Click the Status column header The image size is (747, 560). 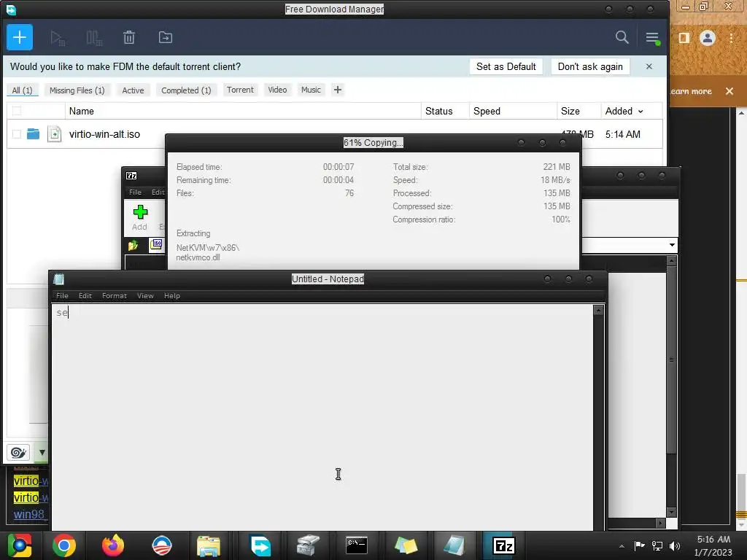pyautogui.click(x=445, y=111)
